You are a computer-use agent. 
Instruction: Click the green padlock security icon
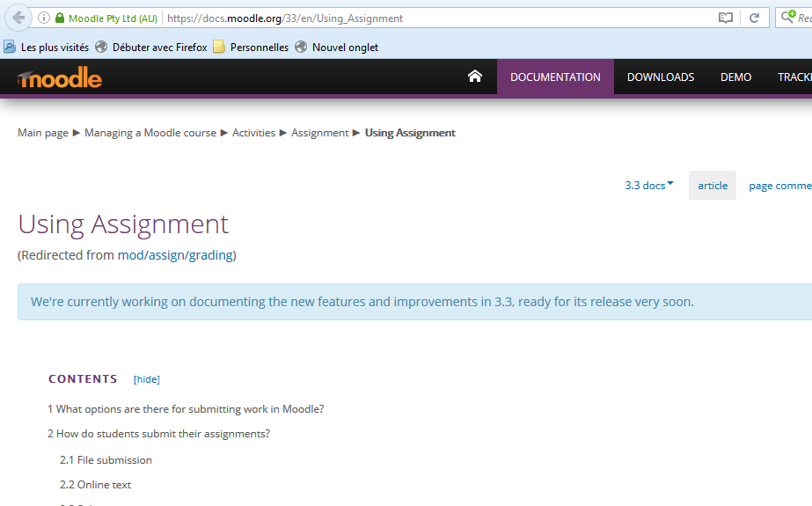(60, 18)
